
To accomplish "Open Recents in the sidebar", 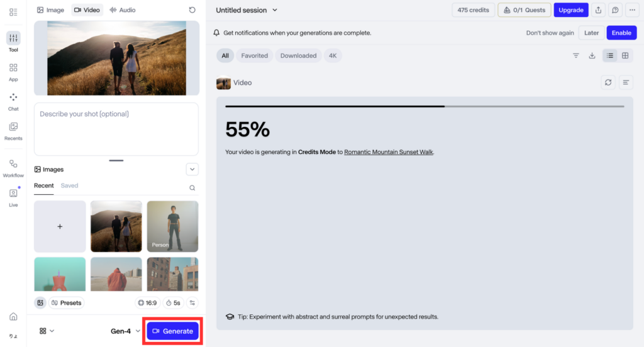I will (x=13, y=131).
